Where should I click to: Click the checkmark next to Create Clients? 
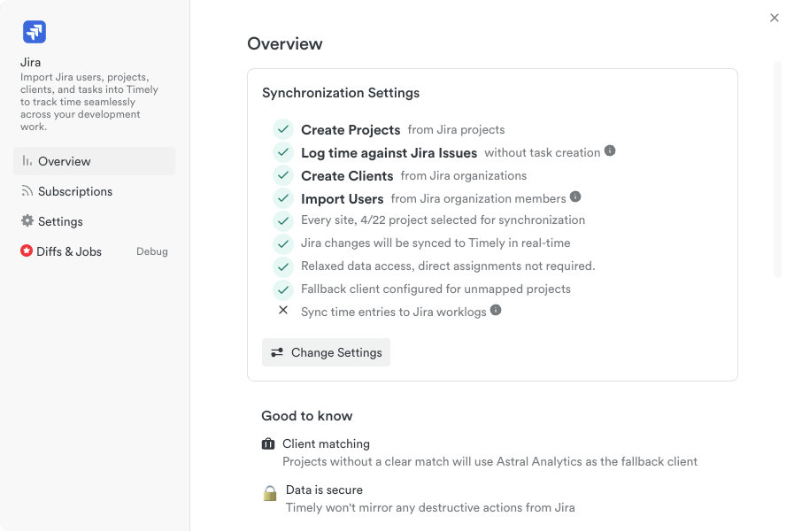point(283,175)
